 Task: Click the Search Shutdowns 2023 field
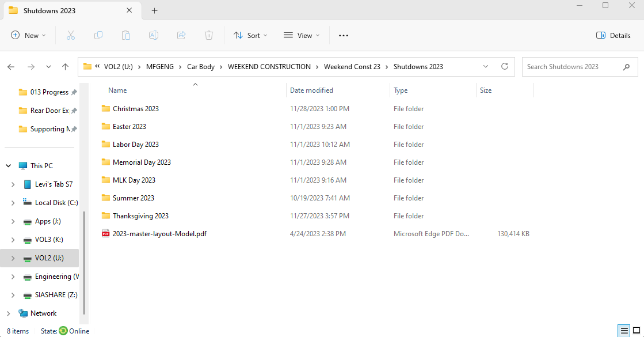(573, 67)
